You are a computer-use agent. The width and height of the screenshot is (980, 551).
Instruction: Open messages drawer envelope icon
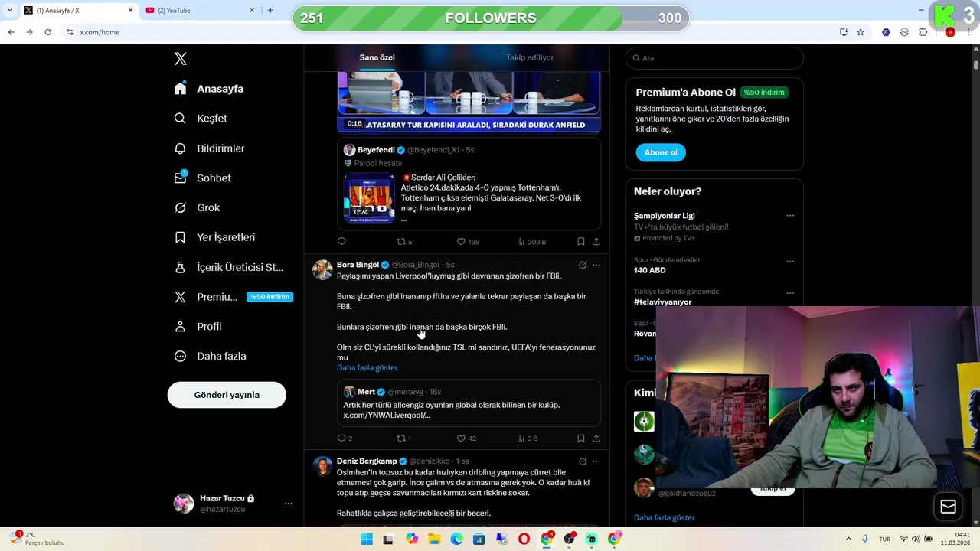click(x=948, y=507)
